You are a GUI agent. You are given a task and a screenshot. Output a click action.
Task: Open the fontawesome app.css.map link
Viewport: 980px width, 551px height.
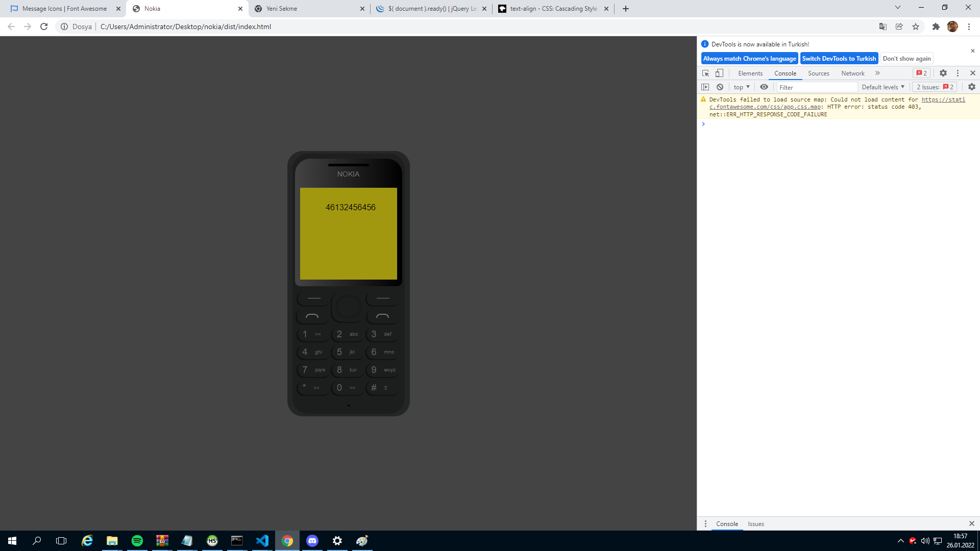837,104
